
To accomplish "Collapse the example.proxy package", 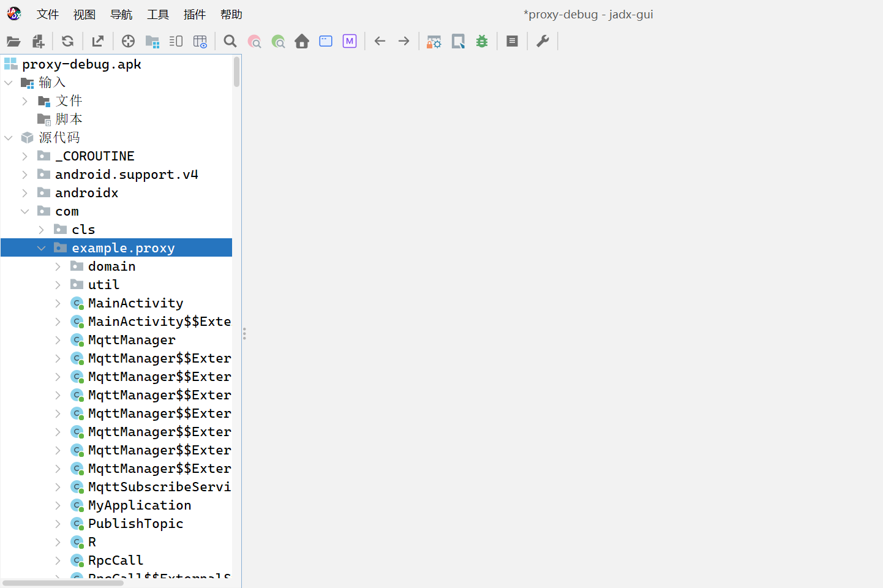I will [42, 248].
